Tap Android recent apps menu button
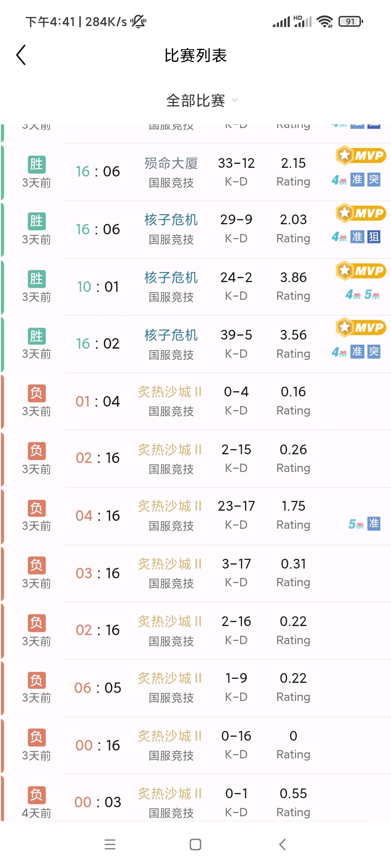The height and width of the screenshot is (868, 391). pos(110,844)
